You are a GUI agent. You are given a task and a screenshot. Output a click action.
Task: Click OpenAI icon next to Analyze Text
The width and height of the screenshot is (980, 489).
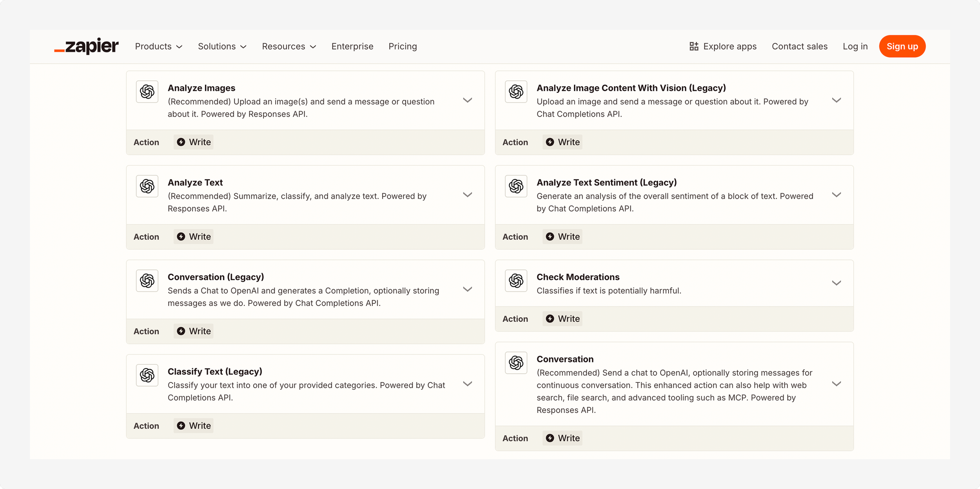(147, 186)
